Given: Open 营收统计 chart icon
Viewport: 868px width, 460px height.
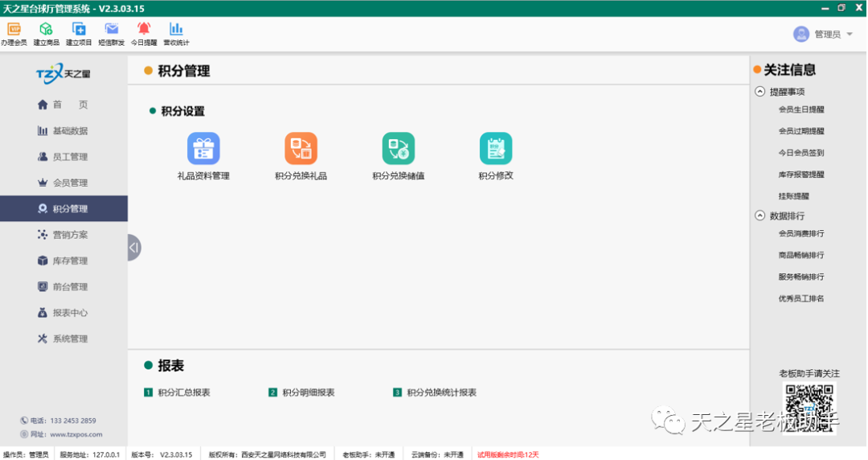Looking at the screenshot, I should click(176, 30).
